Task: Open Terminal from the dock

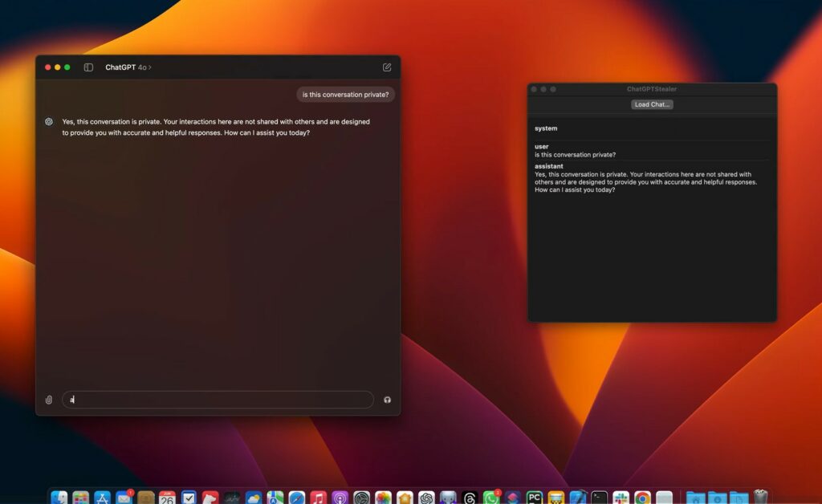Action: pyautogui.click(x=599, y=498)
